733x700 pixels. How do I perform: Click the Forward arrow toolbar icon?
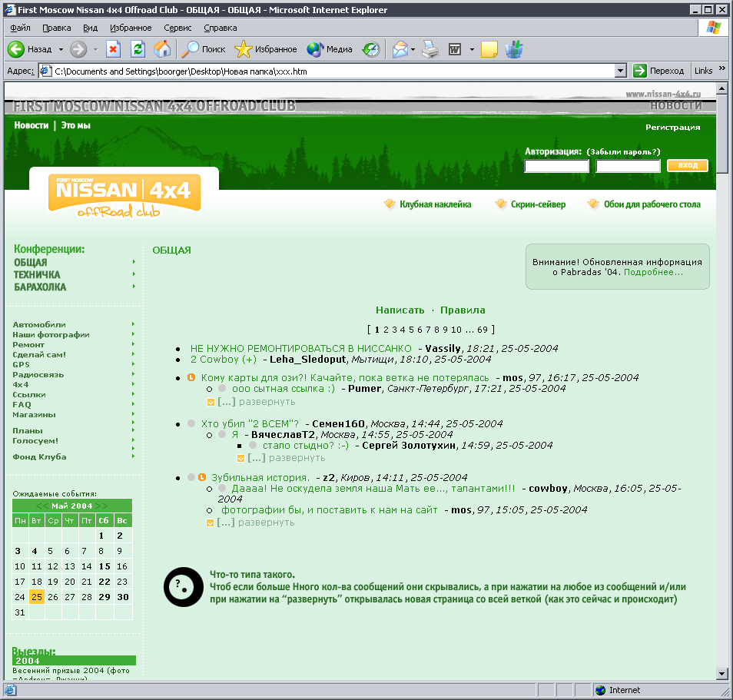[x=78, y=49]
